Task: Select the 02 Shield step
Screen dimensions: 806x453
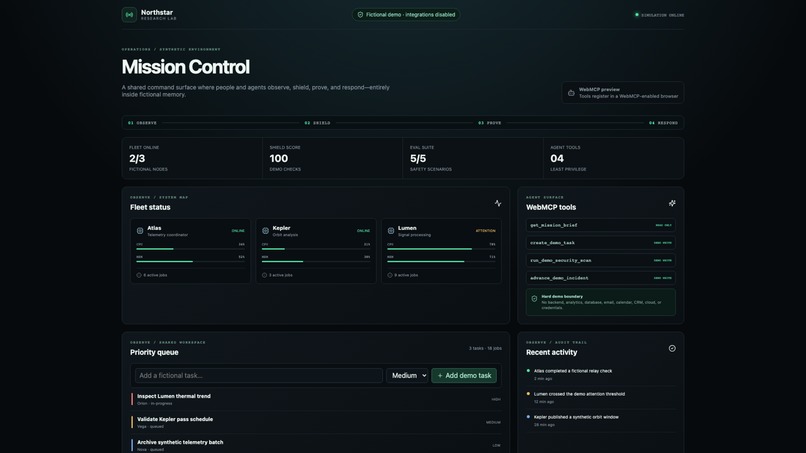Action: click(x=317, y=123)
